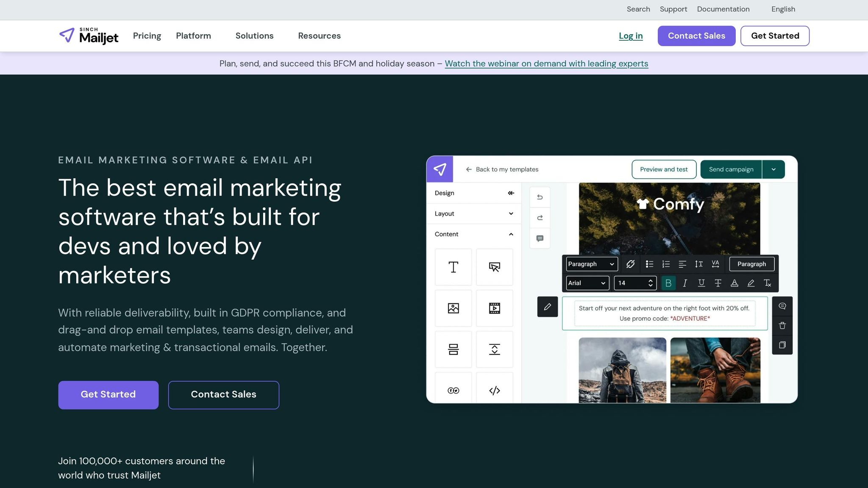Click the purple Get Started button
Screen dimensions: 868x488
tap(108, 394)
